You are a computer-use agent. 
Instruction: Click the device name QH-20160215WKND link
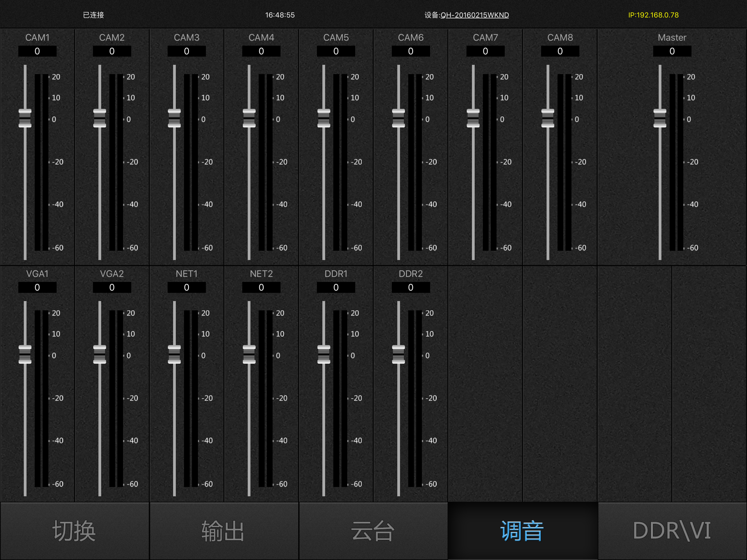pyautogui.click(x=474, y=15)
